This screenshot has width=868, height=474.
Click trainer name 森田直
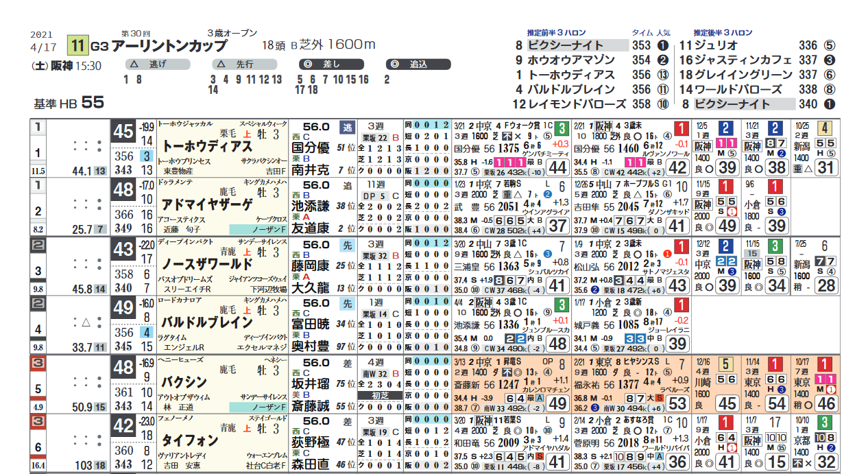(310, 465)
